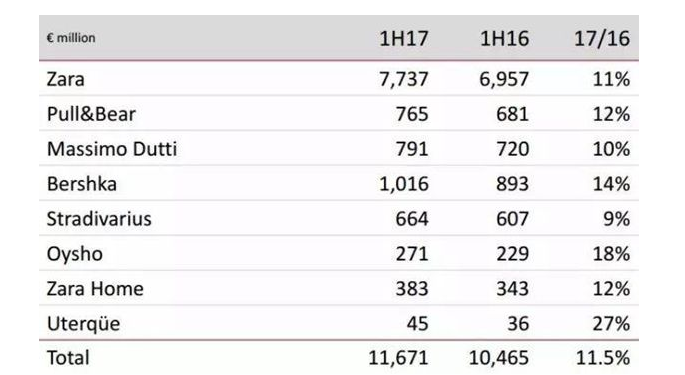Click the 1H16 column header
Screen dimensions: 685x375
coord(504,38)
